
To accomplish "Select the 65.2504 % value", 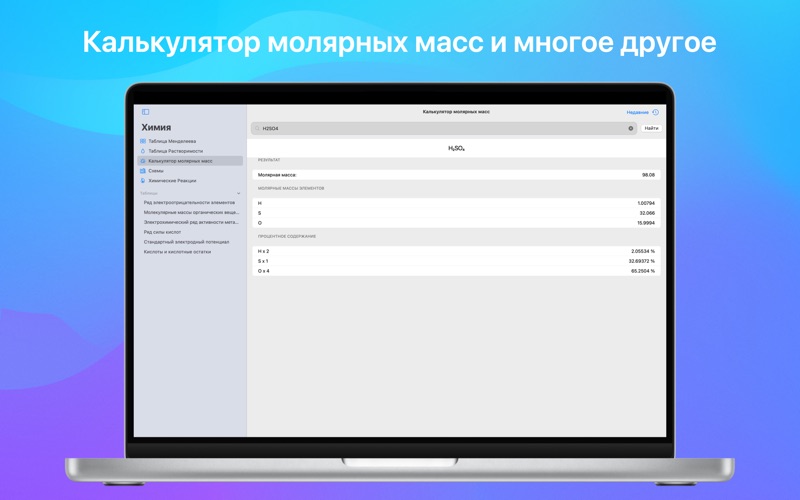I will pyautogui.click(x=643, y=271).
